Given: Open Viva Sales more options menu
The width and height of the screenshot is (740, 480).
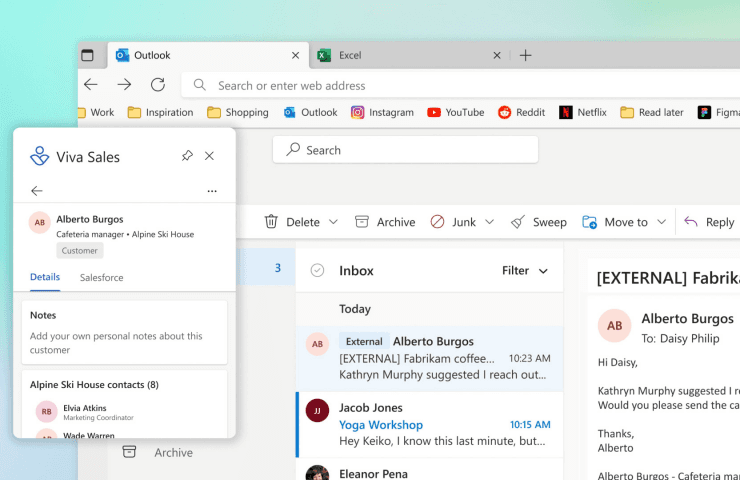Looking at the screenshot, I should pyautogui.click(x=211, y=191).
